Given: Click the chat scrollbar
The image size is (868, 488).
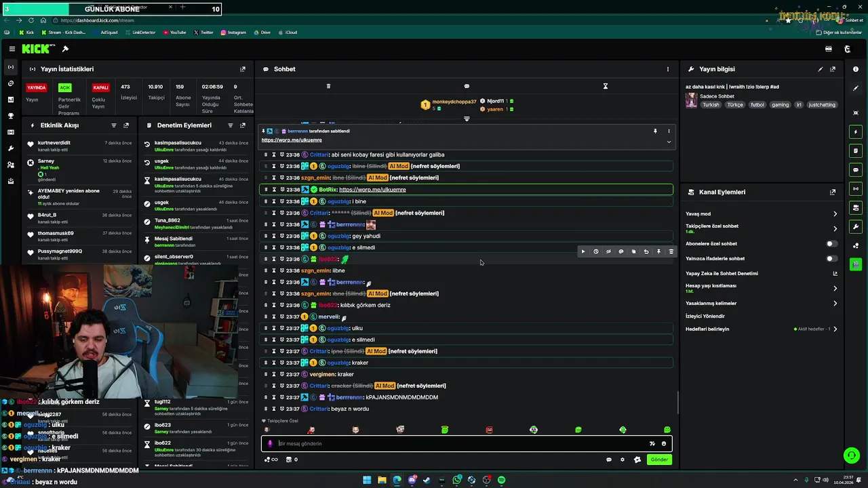Looking at the screenshot, I should [x=677, y=403].
